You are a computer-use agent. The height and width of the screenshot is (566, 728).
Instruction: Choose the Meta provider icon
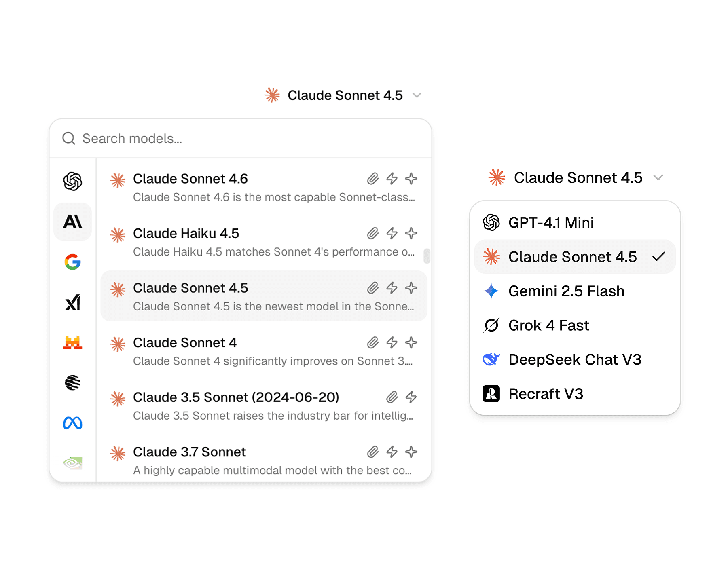point(73,423)
